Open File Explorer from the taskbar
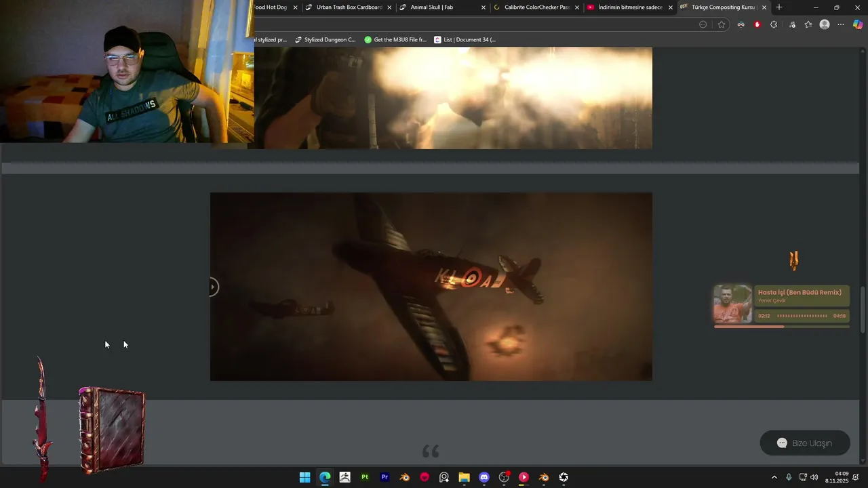The image size is (868, 488). click(x=464, y=477)
